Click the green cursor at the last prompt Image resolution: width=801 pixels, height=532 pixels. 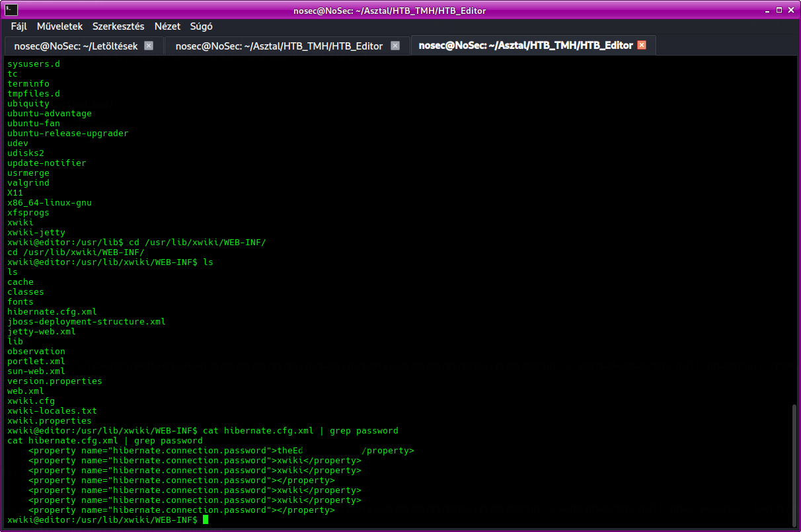click(x=206, y=520)
